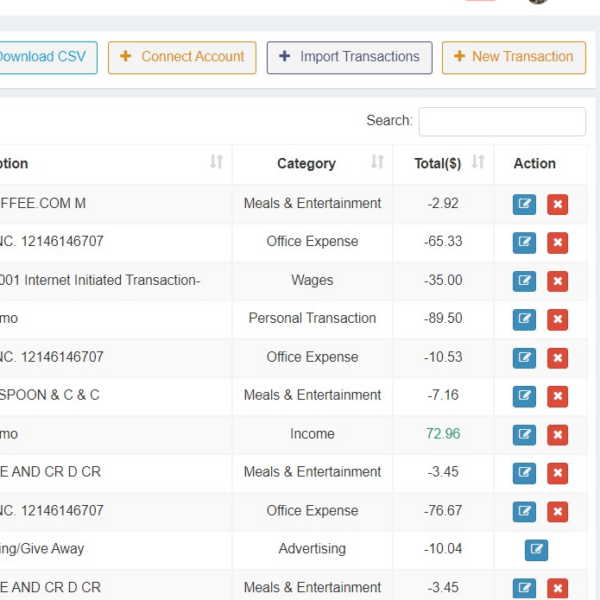Open Connect Account
This screenshot has width=600, height=600.
coord(182,57)
